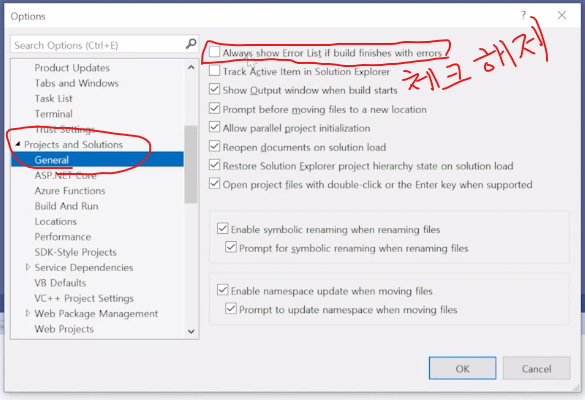
Task: Toggle Track Active Item in Solution Explorer
Action: [x=214, y=70]
